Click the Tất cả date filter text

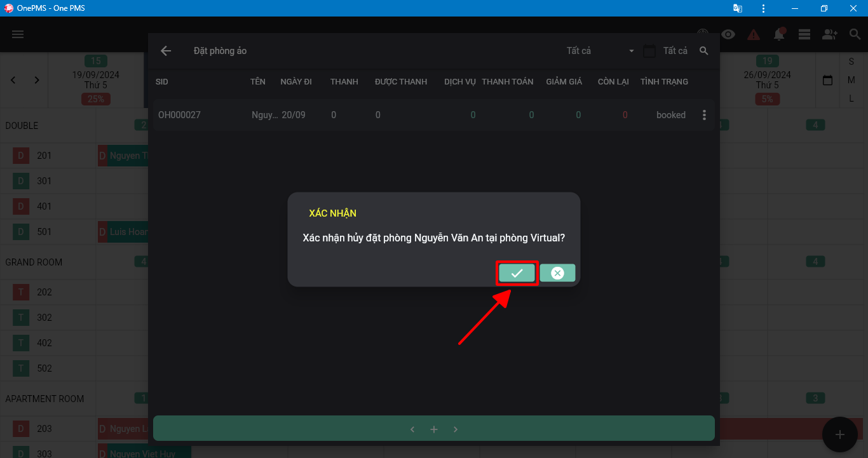point(675,51)
